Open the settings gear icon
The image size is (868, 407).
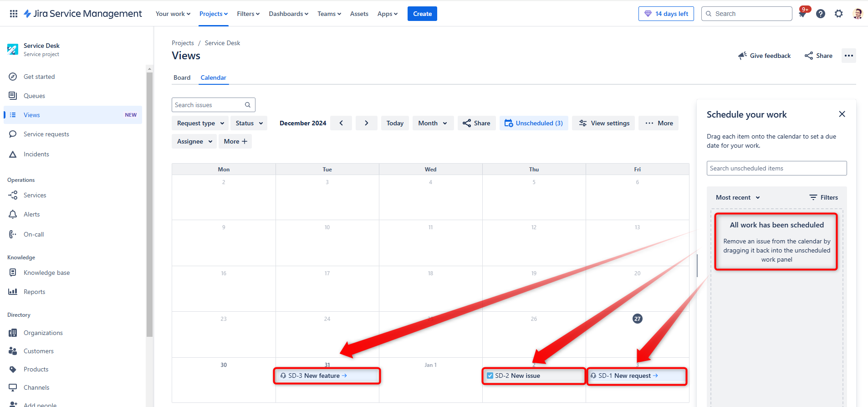839,14
